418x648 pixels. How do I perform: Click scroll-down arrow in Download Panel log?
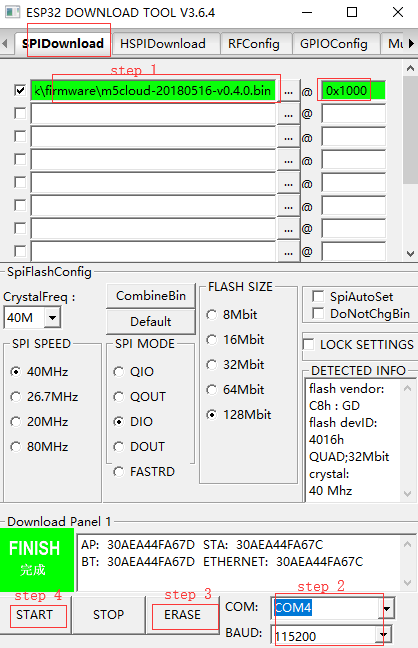pos(407,582)
